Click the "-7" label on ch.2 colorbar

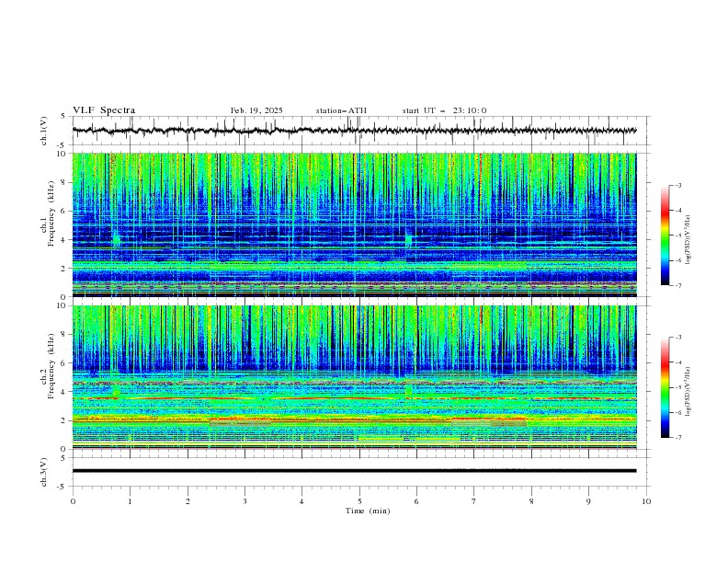(x=678, y=438)
